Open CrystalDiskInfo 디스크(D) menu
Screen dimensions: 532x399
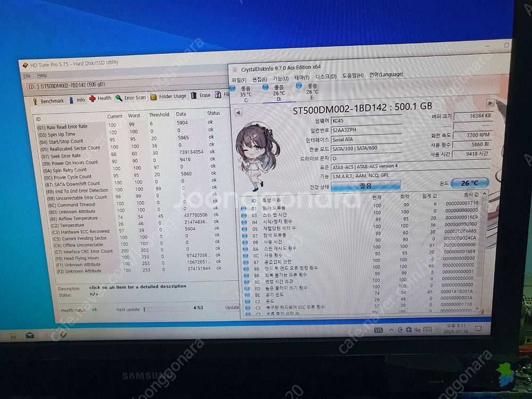[x=326, y=77]
